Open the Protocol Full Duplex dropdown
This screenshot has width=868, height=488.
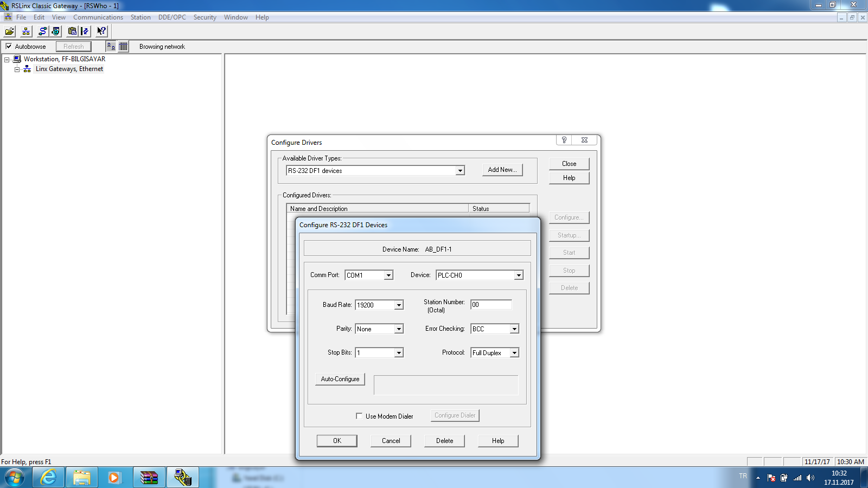click(x=514, y=353)
